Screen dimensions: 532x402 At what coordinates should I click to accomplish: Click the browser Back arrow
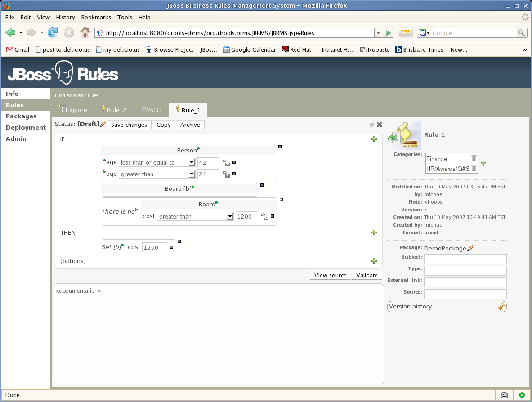point(10,33)
